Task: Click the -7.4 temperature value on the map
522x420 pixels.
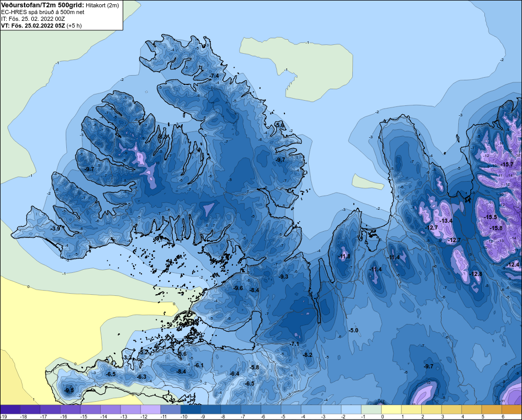Action: pyautogui.click(x=215, y=76)
